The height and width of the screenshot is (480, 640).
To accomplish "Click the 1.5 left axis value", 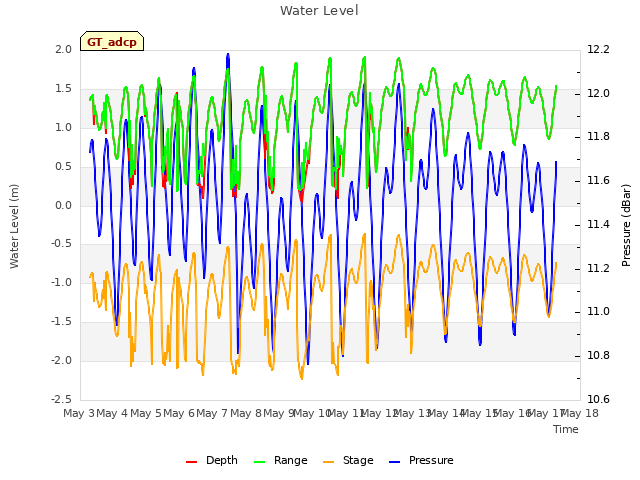I will click(x=63, y=89).
